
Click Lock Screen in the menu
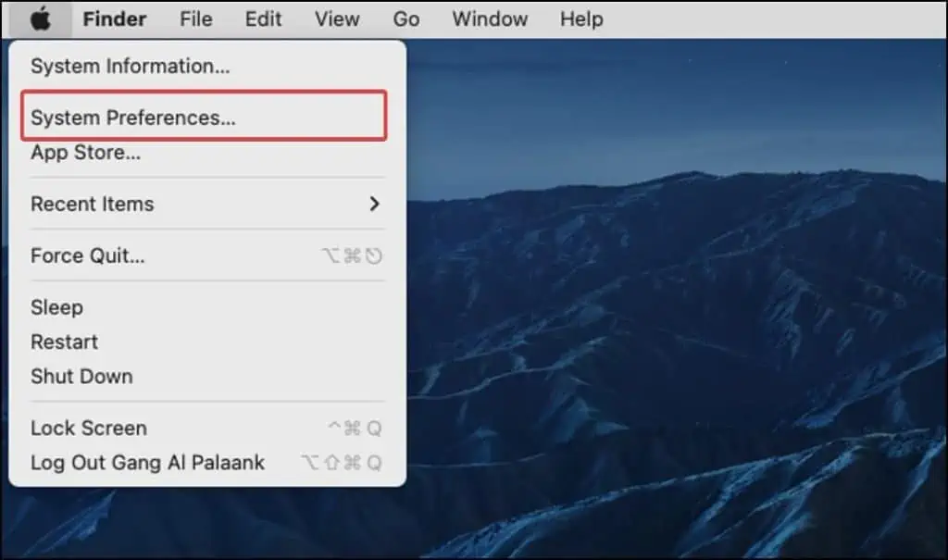point(89,428)
